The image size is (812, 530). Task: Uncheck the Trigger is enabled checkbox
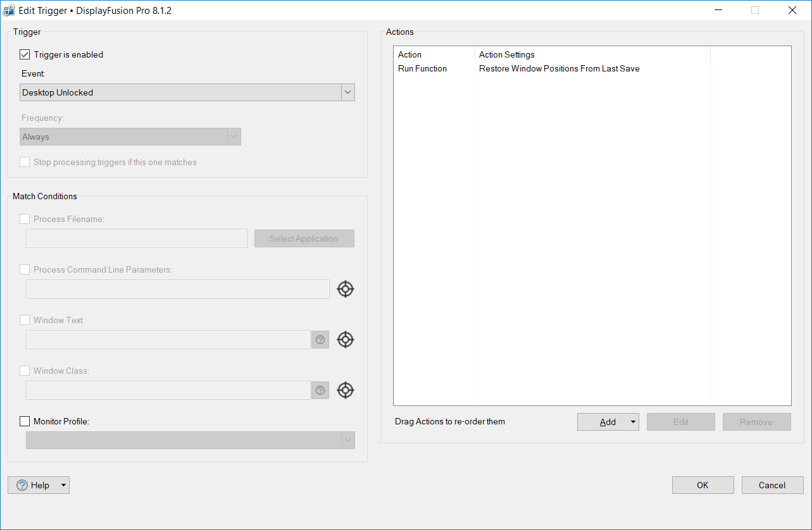(25, 54)
